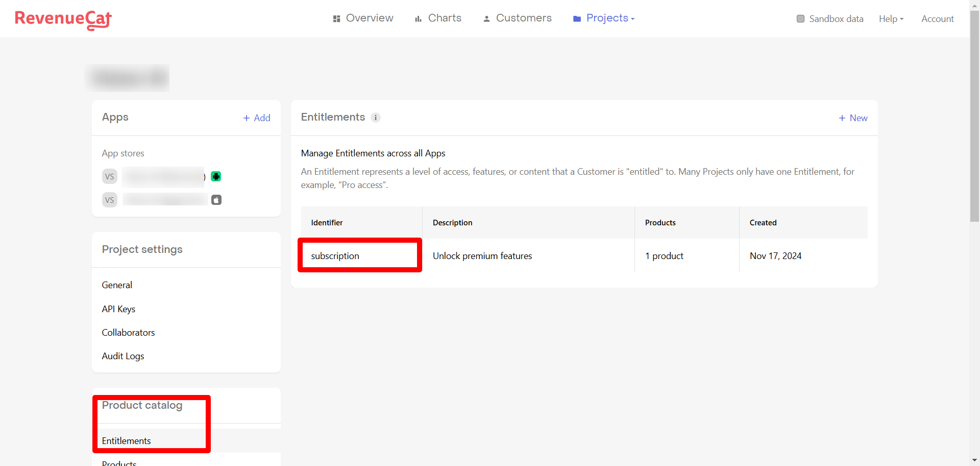Open the subscription entitlement

[335, 256]
